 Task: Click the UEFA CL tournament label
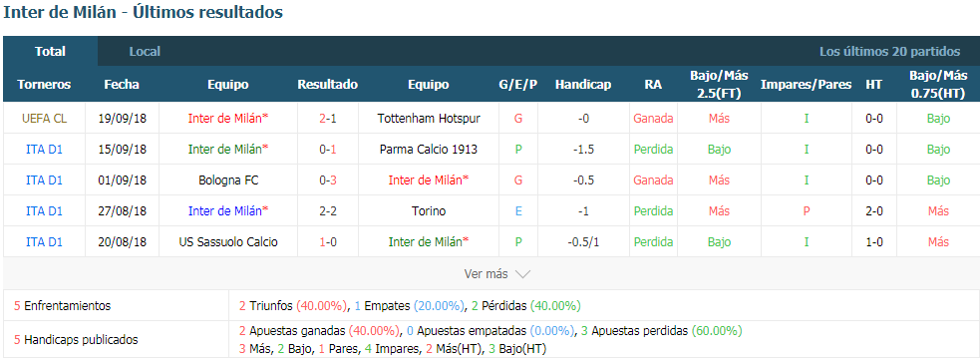pos(44,119)
